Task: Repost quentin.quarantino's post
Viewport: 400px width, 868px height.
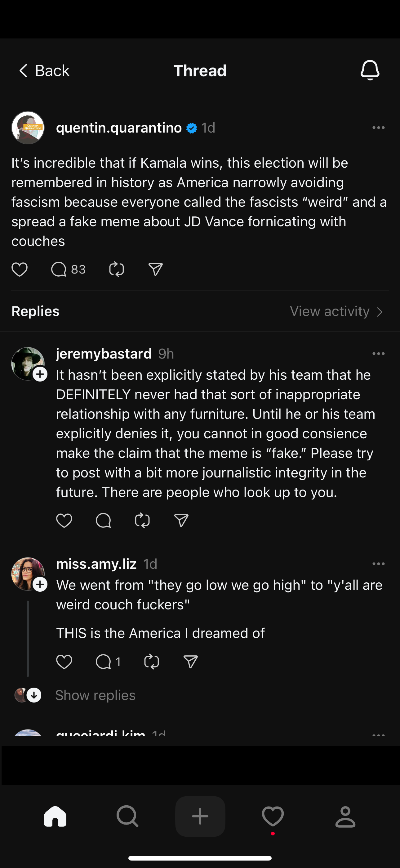Action: [x=117, y=269]
